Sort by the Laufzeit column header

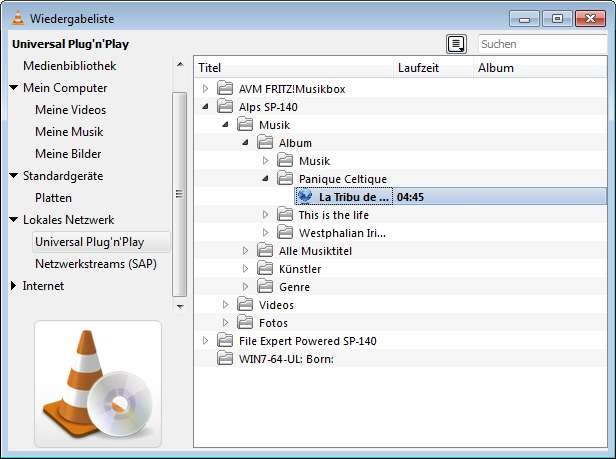(434, 68)
